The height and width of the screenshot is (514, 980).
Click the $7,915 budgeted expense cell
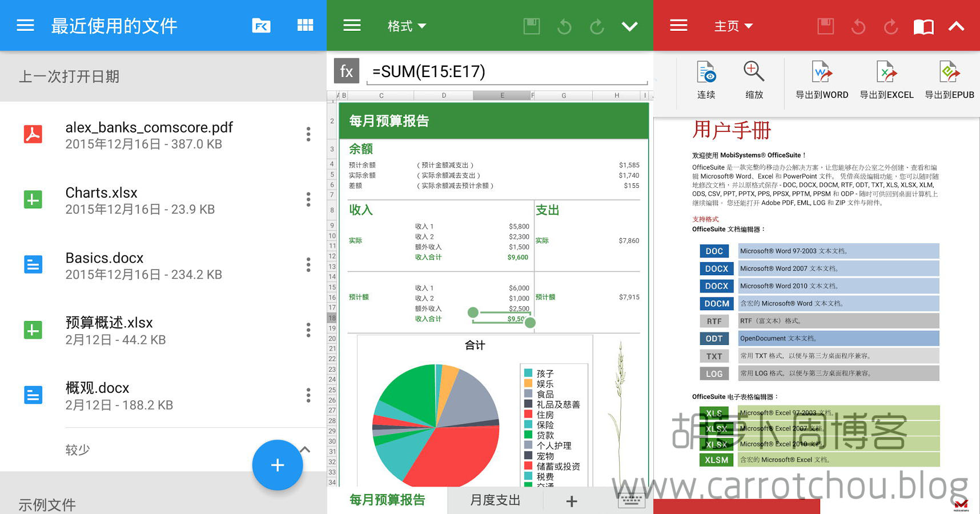(629, 297)
